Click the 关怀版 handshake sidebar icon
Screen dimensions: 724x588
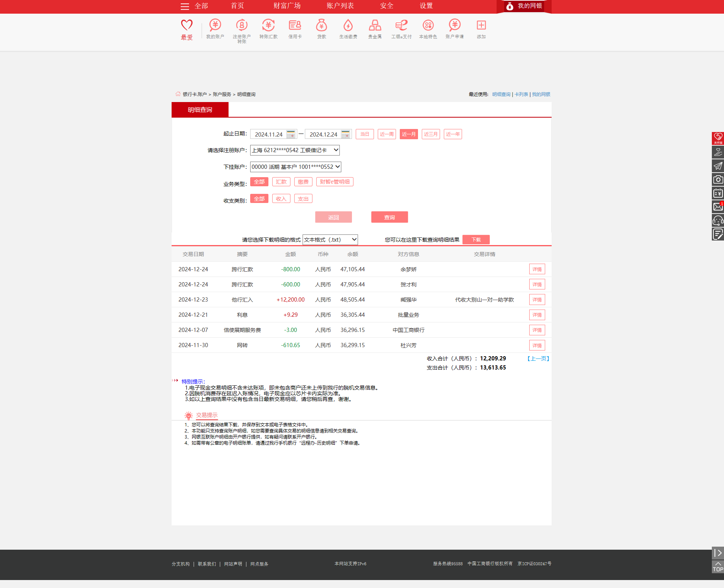click(718, 138)
